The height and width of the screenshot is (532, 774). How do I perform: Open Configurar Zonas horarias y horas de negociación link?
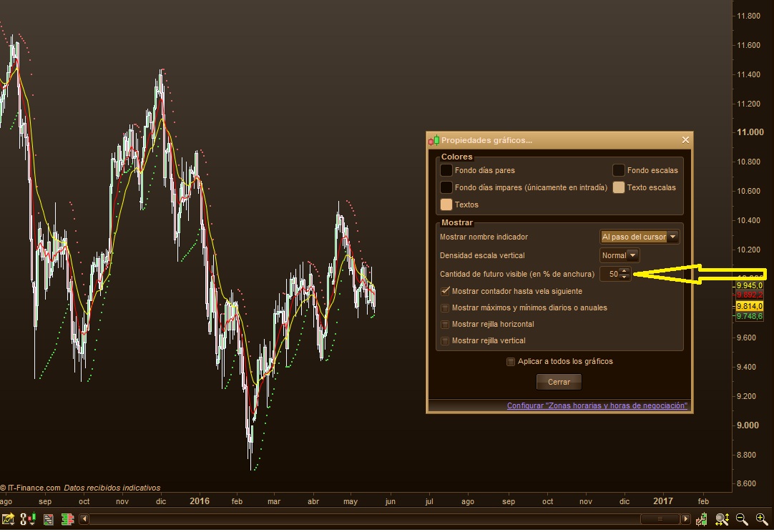click(x=597, y=405)
